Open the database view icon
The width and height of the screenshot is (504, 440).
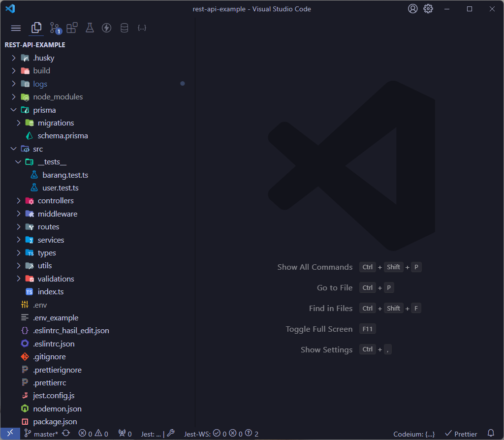pos(124,28)
